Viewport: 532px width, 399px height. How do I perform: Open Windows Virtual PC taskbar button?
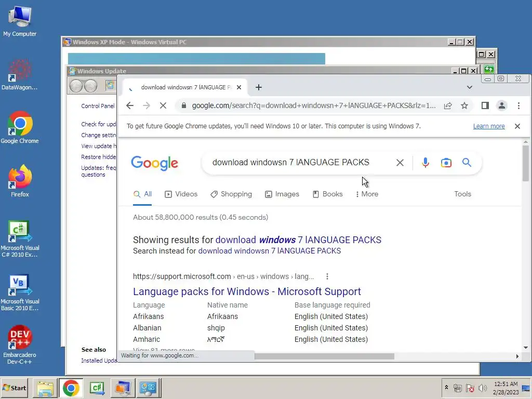tap(123, 388)
